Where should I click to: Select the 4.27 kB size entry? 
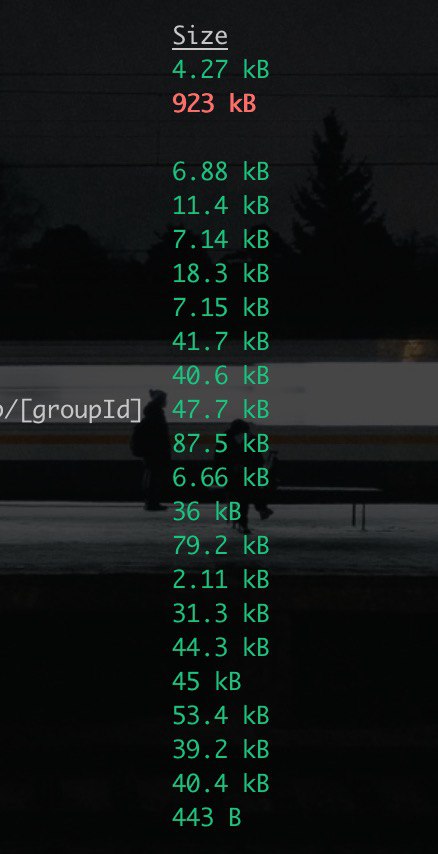coord(221,70)
